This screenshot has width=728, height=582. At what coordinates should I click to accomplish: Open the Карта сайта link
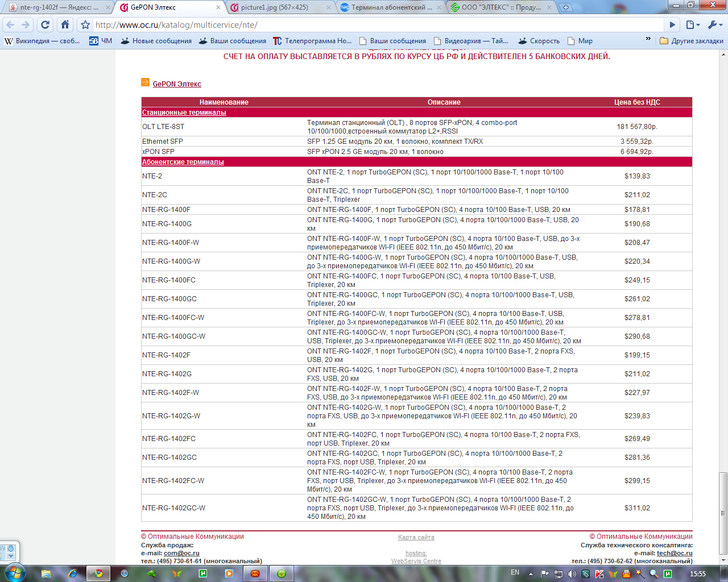point(416,537)
